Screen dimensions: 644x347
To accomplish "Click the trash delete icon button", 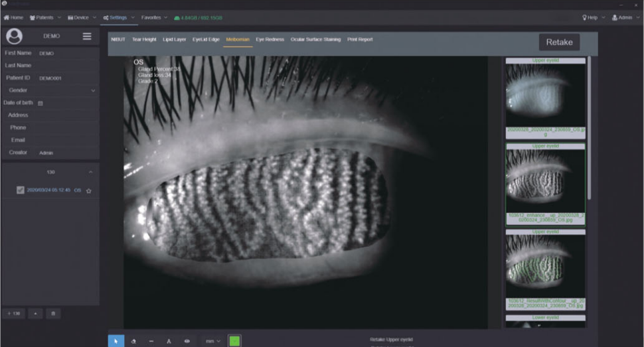I will (x=54, y=312).
